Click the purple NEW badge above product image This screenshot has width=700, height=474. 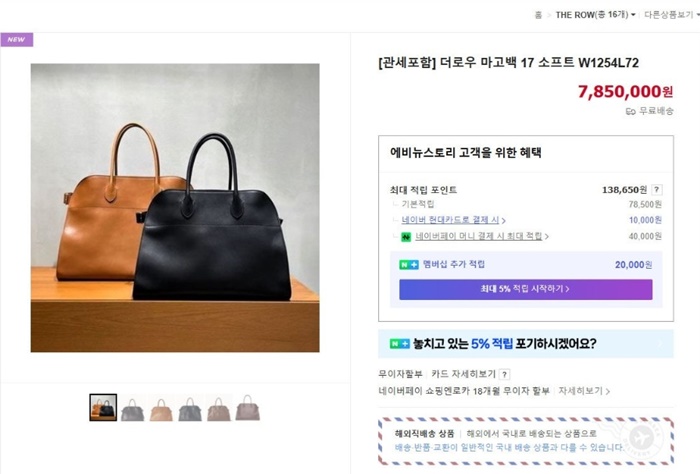(x=17, y=39)
